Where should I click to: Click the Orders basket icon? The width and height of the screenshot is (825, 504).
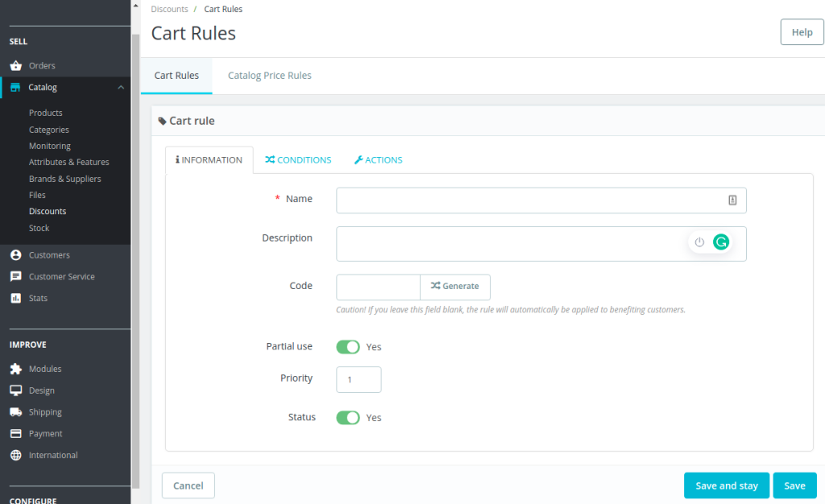[16, 66]
